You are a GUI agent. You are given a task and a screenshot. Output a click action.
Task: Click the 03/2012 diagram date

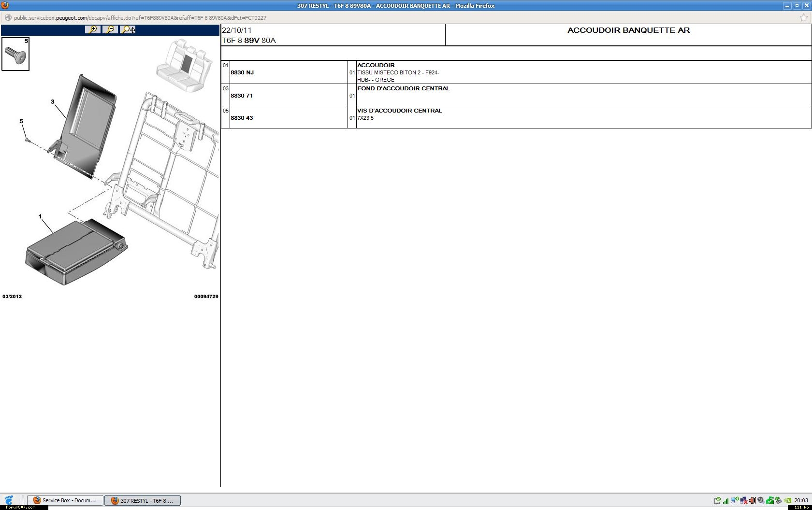tap(12, 297)
